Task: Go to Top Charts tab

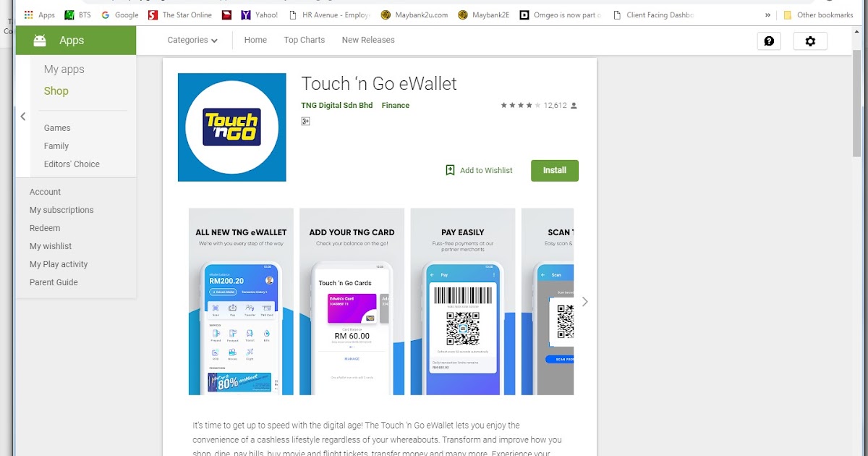Action: click(x=305, y=40)
